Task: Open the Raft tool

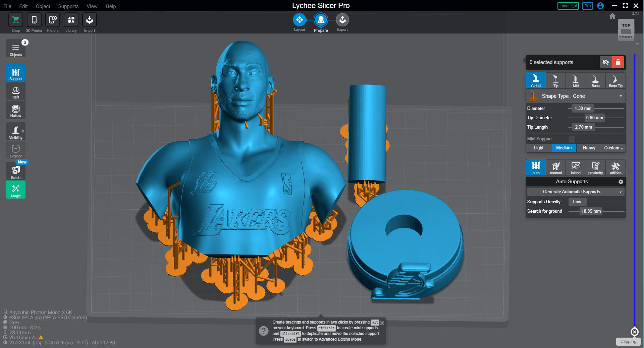Action: pos(15,92)
